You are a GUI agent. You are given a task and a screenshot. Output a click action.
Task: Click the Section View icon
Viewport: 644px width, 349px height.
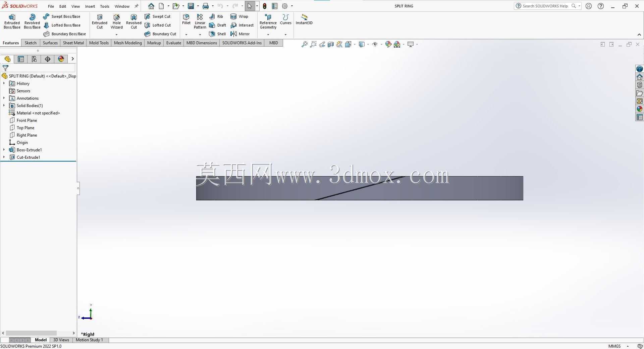coord(331,44)
